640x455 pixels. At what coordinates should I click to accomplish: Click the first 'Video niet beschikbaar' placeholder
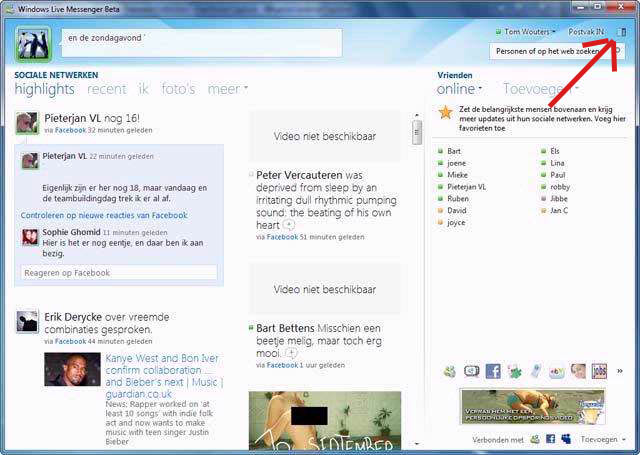[x=325, y=136]
